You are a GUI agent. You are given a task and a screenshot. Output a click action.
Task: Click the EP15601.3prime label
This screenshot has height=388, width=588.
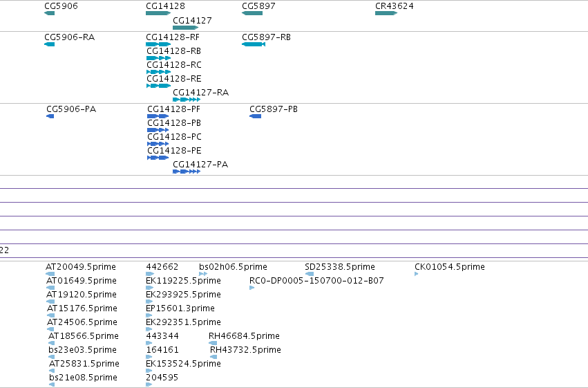(x=180, y=308)
